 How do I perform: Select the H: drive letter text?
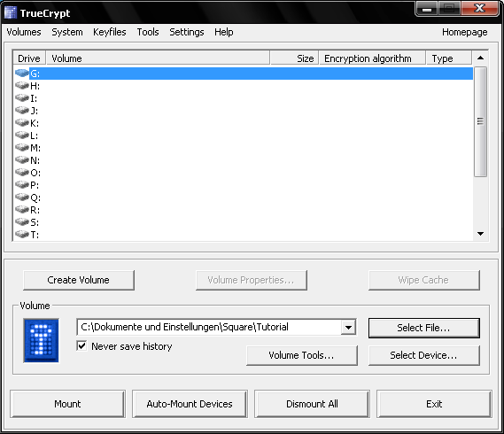point(35,86)
